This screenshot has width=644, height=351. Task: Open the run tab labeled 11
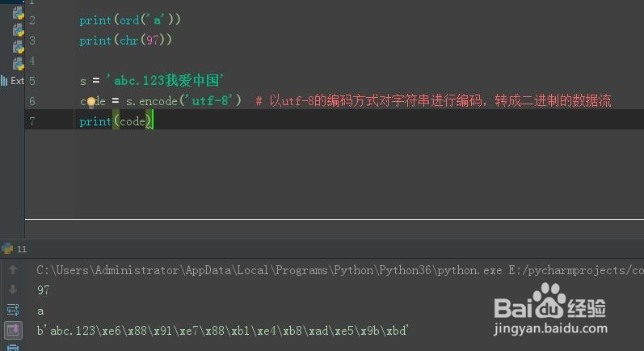click(15, 248)
